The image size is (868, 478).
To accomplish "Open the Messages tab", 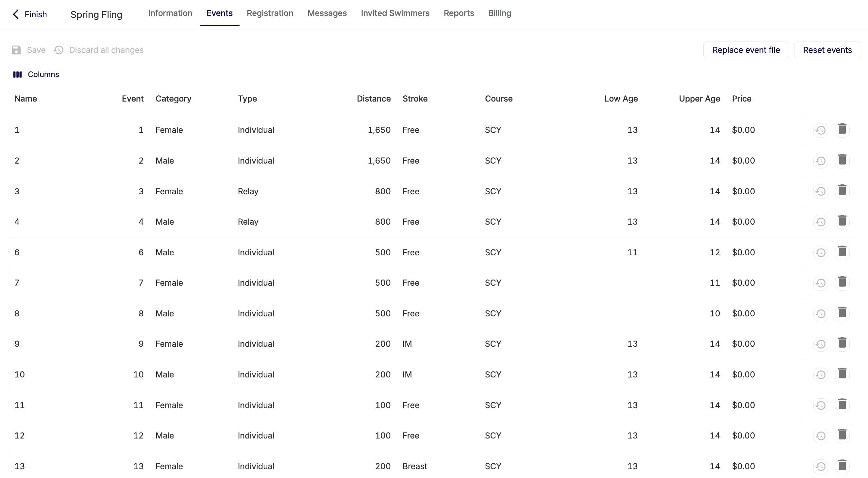I will click(327, 13).
